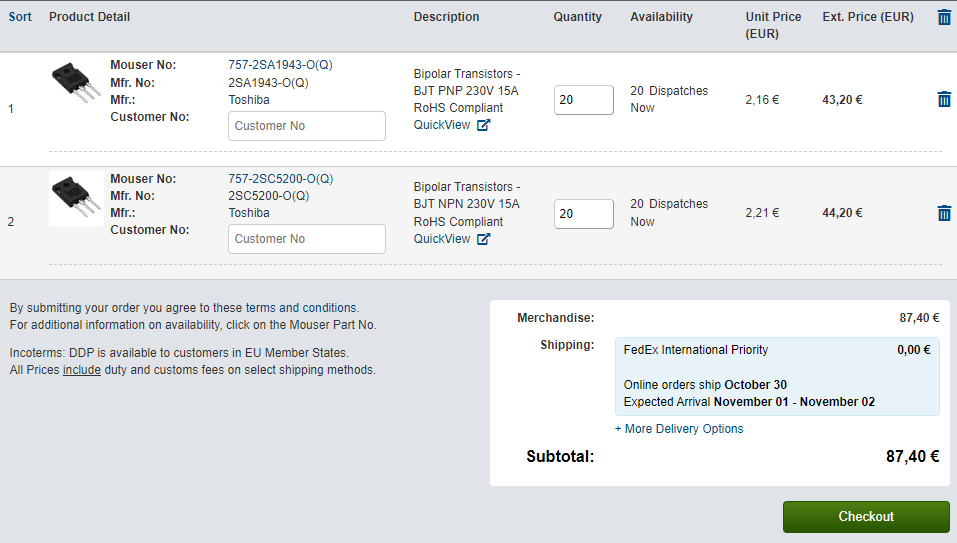Remove 2SA1943-O(Q) row via trash icon
Viewport: 957px width, 543px height.
(x=944, y=99)
